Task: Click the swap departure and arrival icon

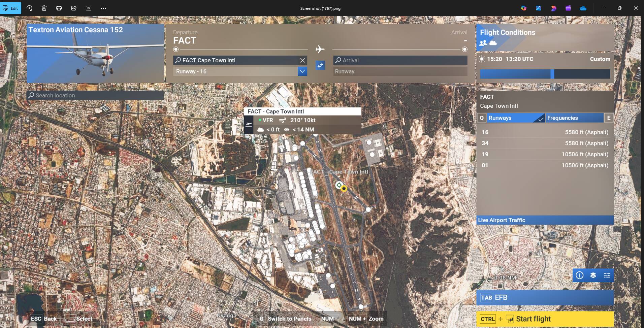Action: coord(320,65)
